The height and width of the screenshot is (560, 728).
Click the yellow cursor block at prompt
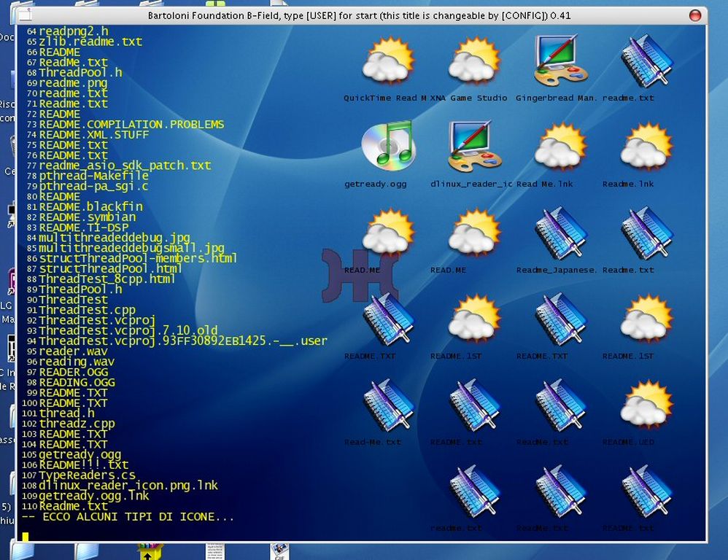click(x=25, y=537)
